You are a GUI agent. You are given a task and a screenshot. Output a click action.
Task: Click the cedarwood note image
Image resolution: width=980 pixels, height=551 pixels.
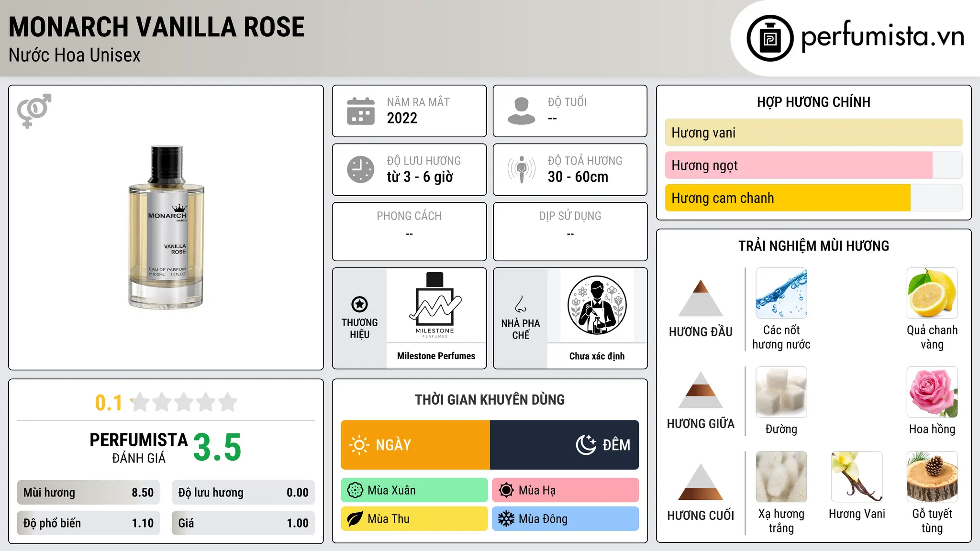[932, 477]
